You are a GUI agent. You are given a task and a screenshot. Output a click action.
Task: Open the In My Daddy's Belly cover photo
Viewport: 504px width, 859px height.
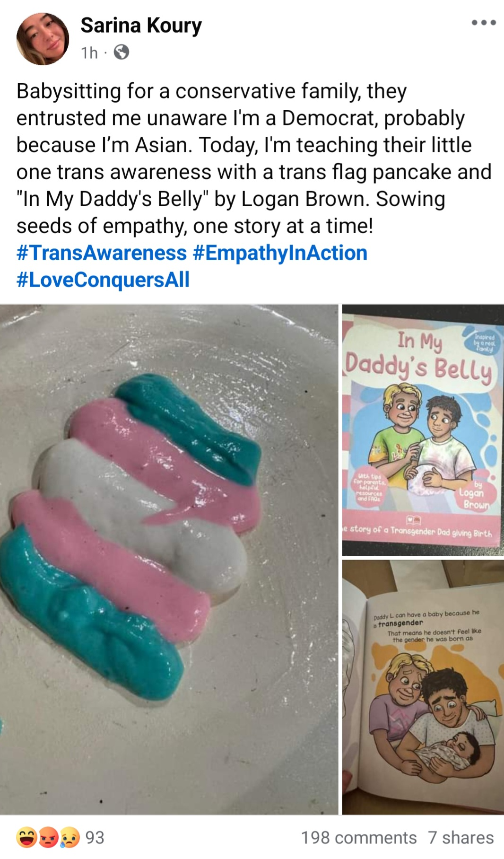point(423,430)
